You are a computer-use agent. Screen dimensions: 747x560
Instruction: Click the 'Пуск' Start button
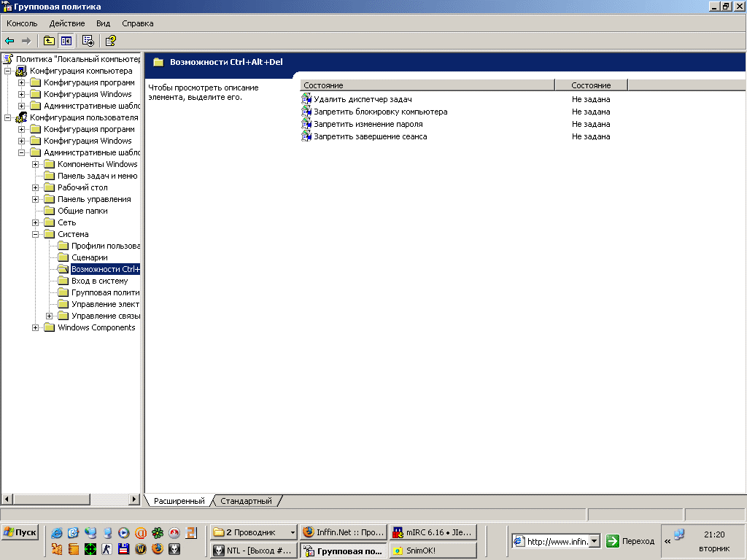[20, 532]
